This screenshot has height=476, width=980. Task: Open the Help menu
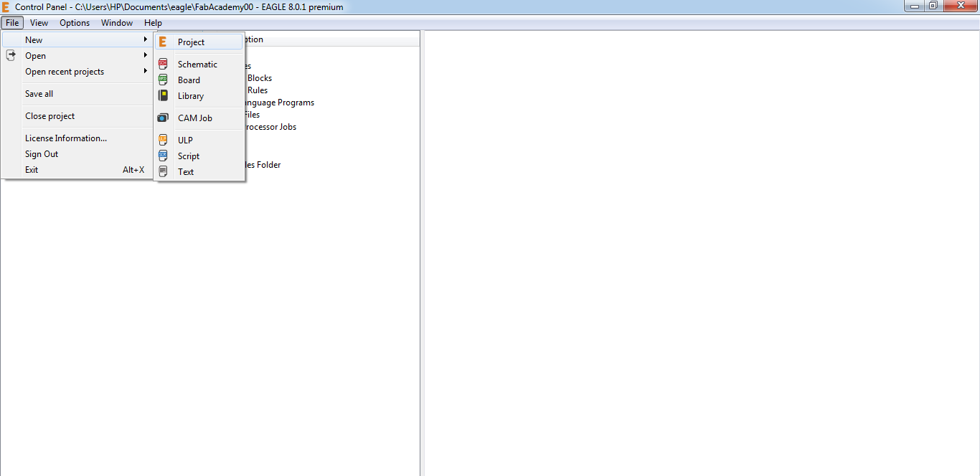153,23
